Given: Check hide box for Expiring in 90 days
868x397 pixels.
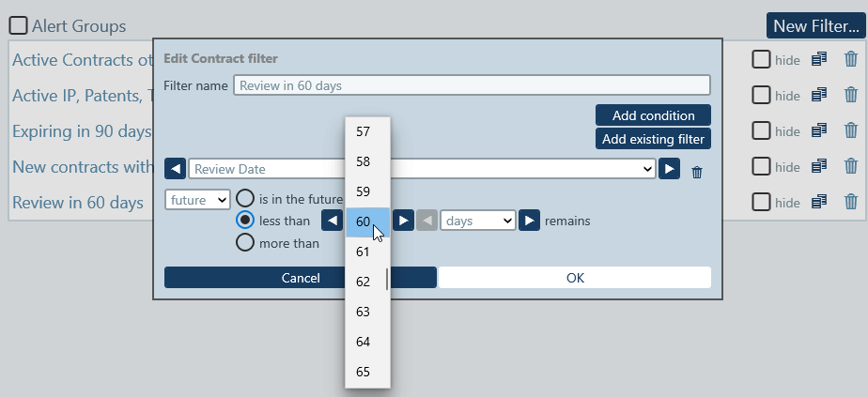Looking at the screenshot, I should [x=762, y=130].
